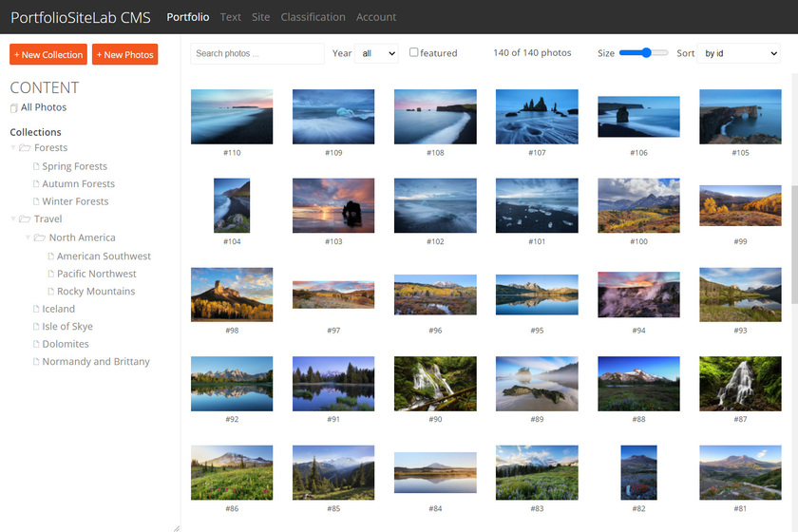Click the New Photos button

(x=124, y=55)
